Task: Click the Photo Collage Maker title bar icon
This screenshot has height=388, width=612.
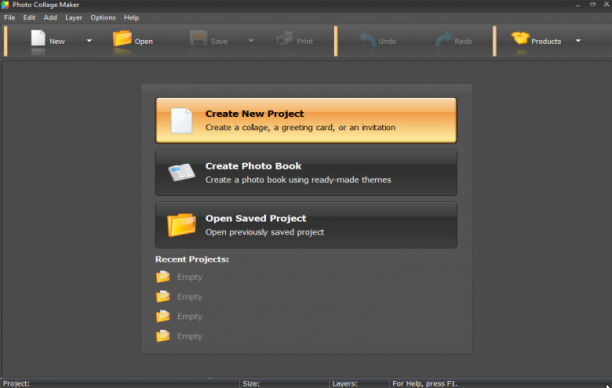Action: [5, 5]
